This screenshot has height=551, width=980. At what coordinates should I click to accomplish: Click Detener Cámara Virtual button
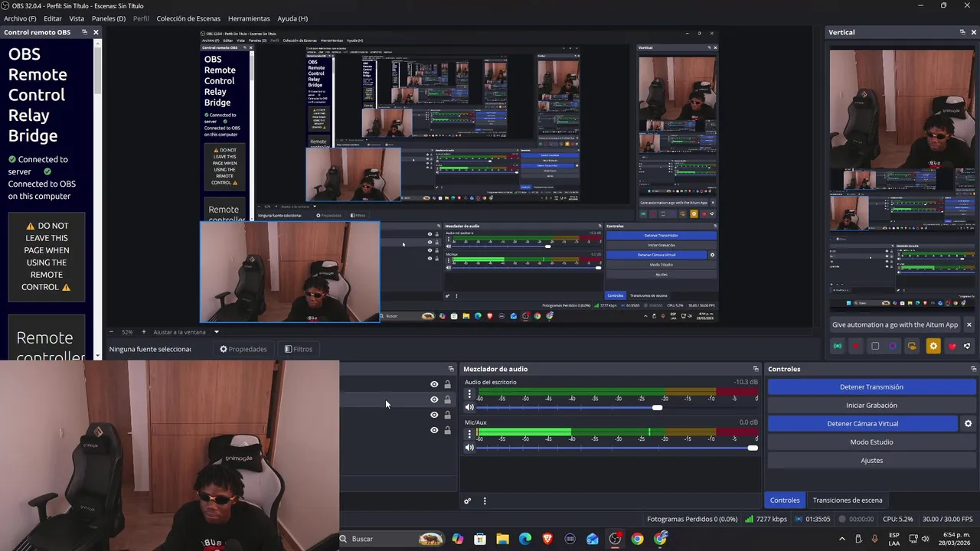(863, 424)
